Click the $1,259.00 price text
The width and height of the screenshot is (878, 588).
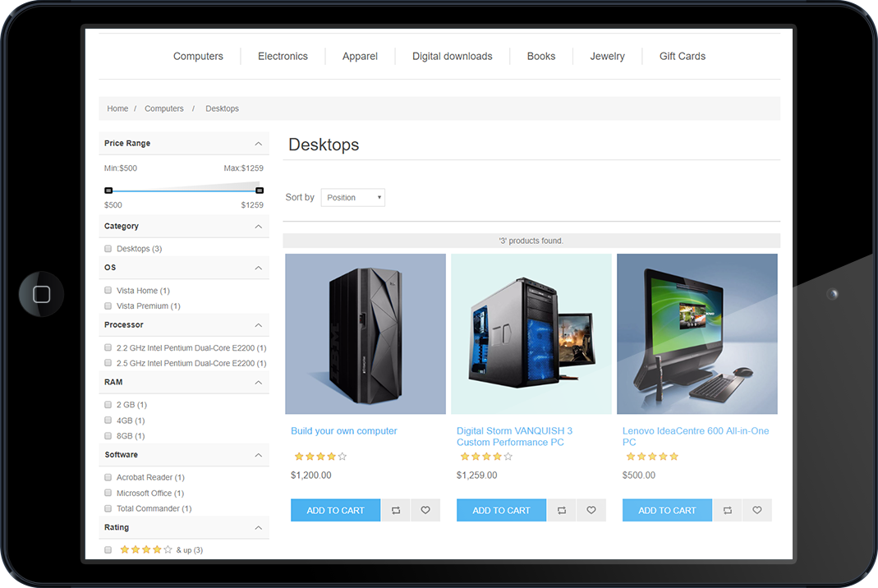476,475
